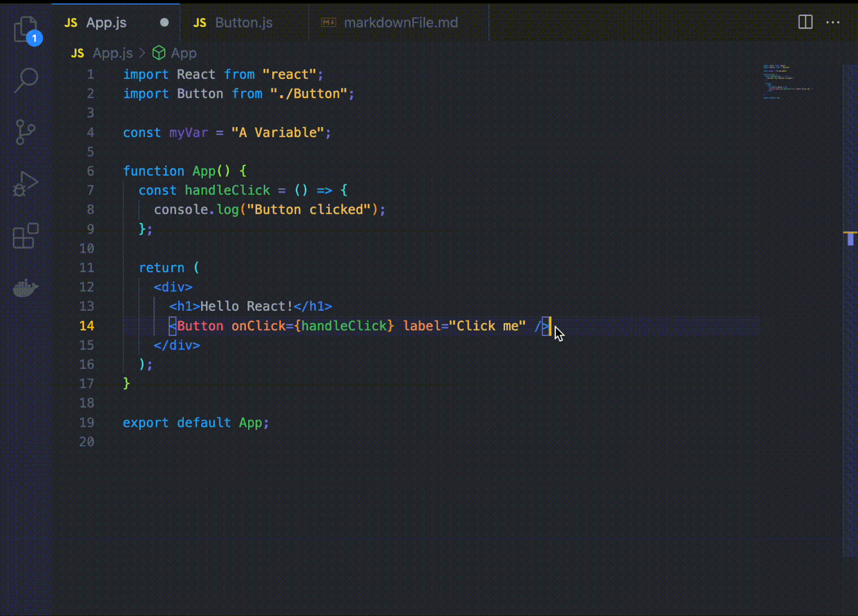This screenshot has height=616, width=858.
Task: Click handleClick inside the Button onClick prop
Action: point(344,326)
